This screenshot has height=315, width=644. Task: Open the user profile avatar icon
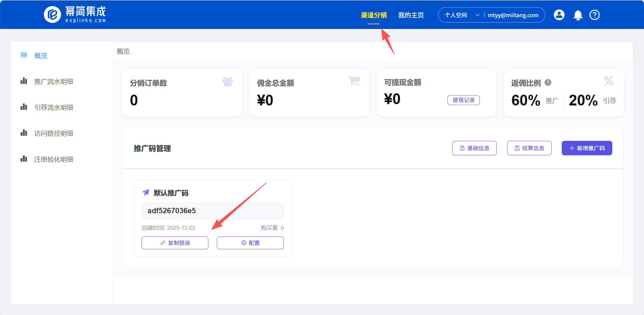[559, 14]
